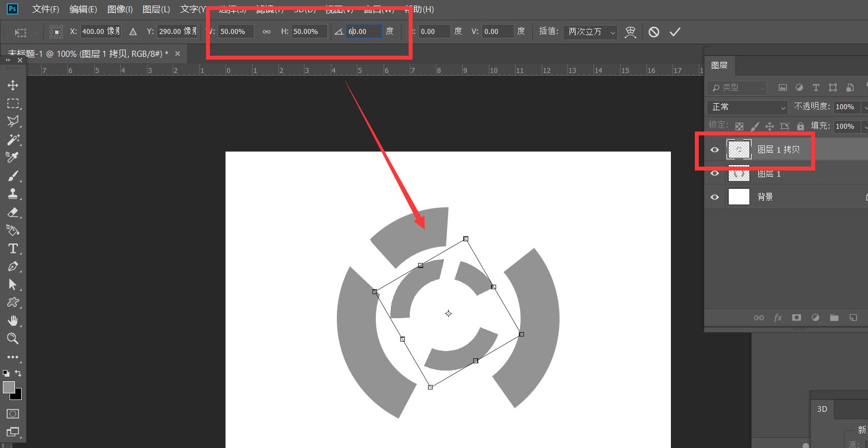Swap foreground and background colors
Screen dimensions: 868x448
[x=18, y=373]
